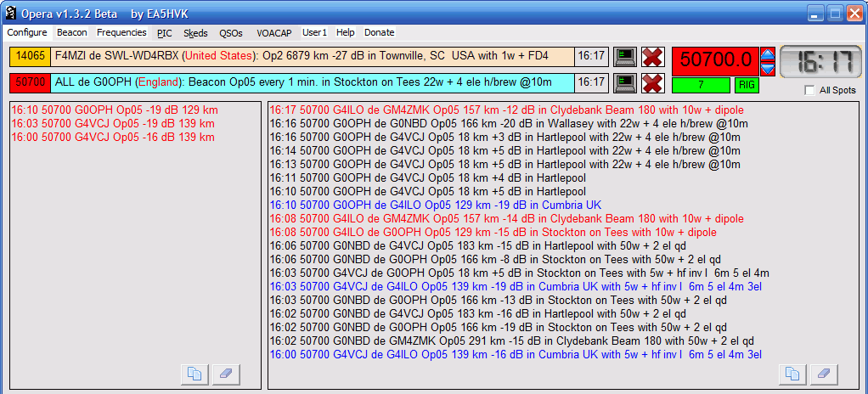Minimize the Opera window
This screenshot has width=868, height=394.
(814, 14)
